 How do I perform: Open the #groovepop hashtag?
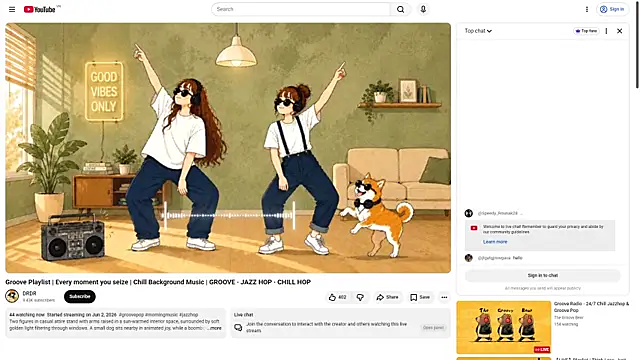pos(131,315)
